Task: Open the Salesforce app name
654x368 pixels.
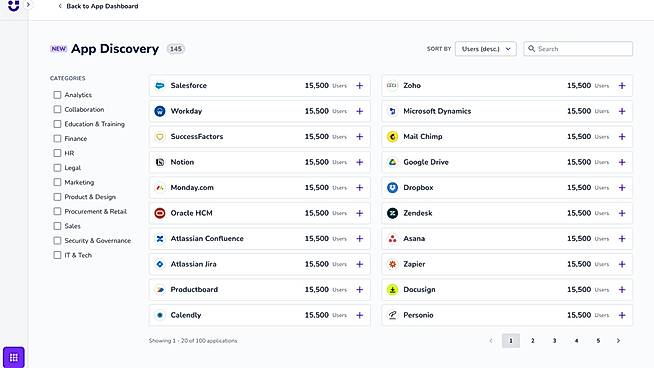Action: [x=189, y=86]
